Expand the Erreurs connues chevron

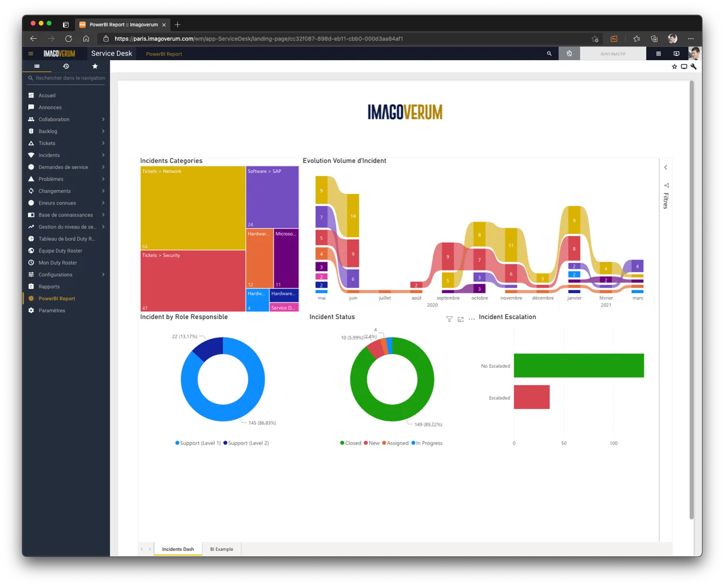[103, 203]
